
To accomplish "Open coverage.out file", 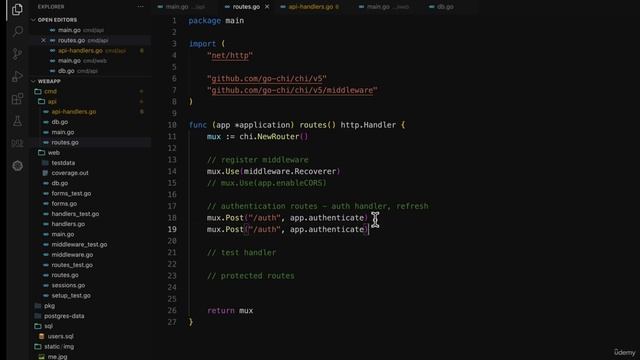I will [x=70, y=173].
